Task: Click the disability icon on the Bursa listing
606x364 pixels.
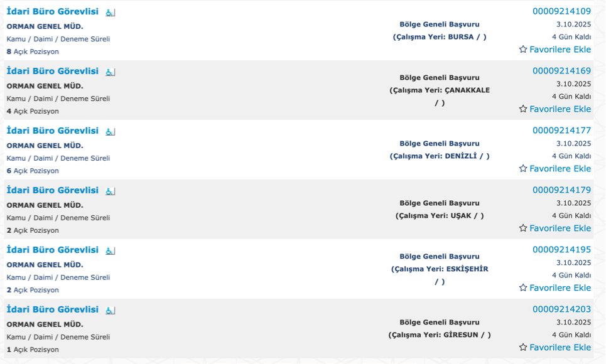Action: pos(110,13)
